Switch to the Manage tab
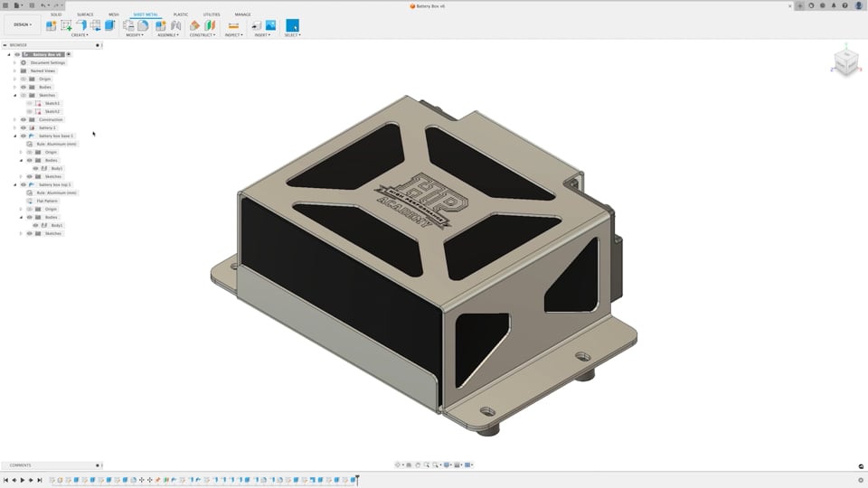The image size is (868, 488). click(242, 14)
